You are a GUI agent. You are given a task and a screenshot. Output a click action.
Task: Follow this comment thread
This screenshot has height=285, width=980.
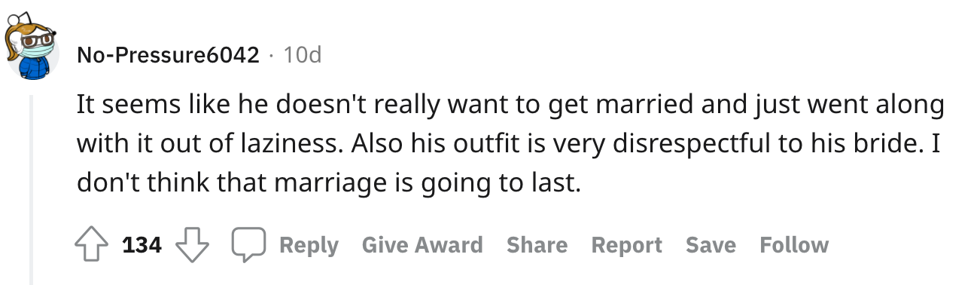point(794,245)
